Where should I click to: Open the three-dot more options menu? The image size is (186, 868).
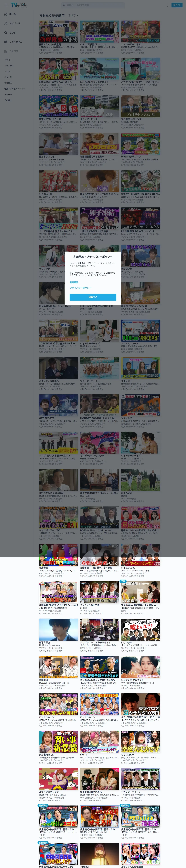coord(167,5)
